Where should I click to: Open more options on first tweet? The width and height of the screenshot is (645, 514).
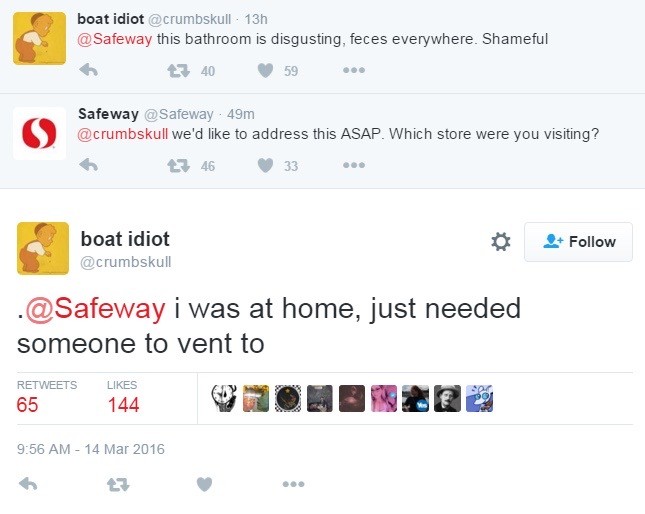(353, 70)
